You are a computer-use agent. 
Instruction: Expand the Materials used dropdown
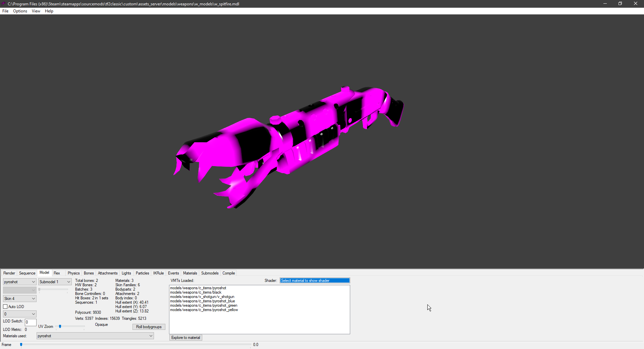pos(95,336)
